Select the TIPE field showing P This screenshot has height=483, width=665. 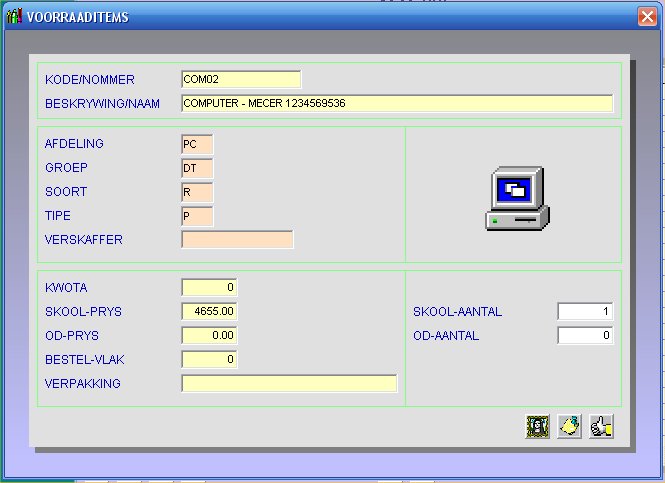197,216
